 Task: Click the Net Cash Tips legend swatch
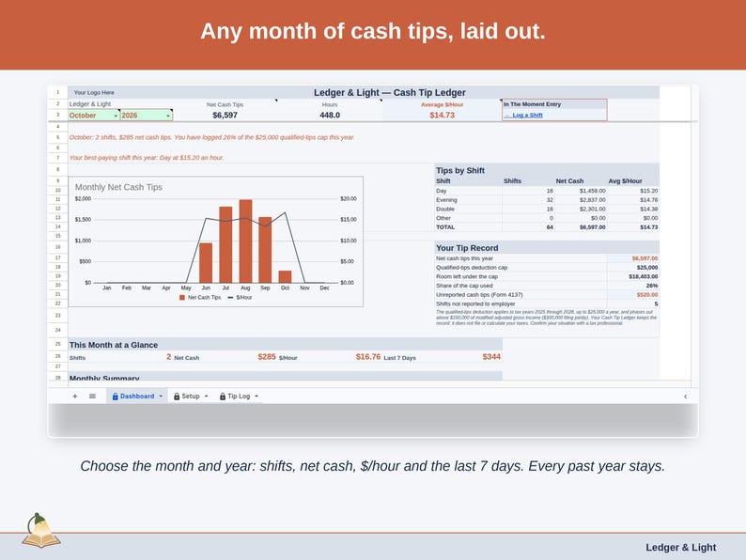(x=181, y=297)
